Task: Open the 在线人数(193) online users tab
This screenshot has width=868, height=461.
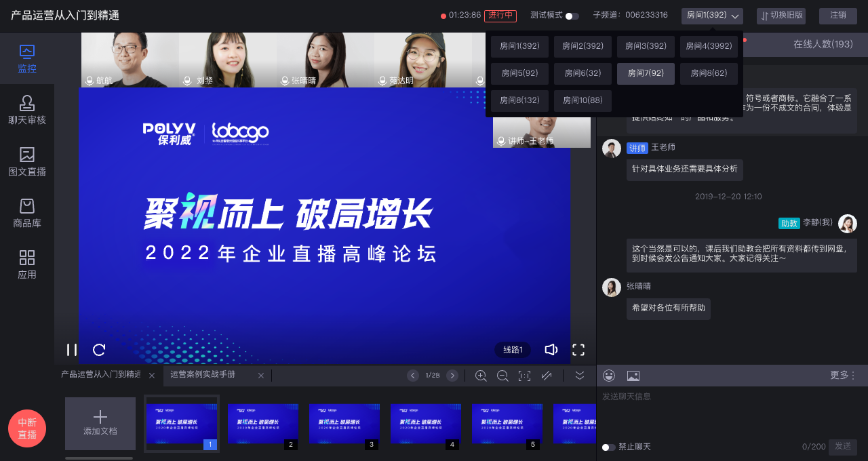Action: pos(823,44)
